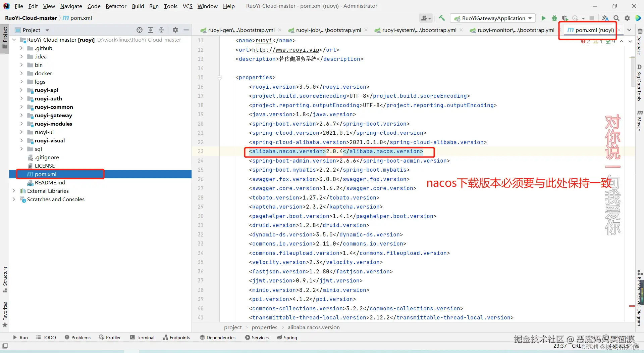Expand the ruoyi-modules folder

pos(21,124)
